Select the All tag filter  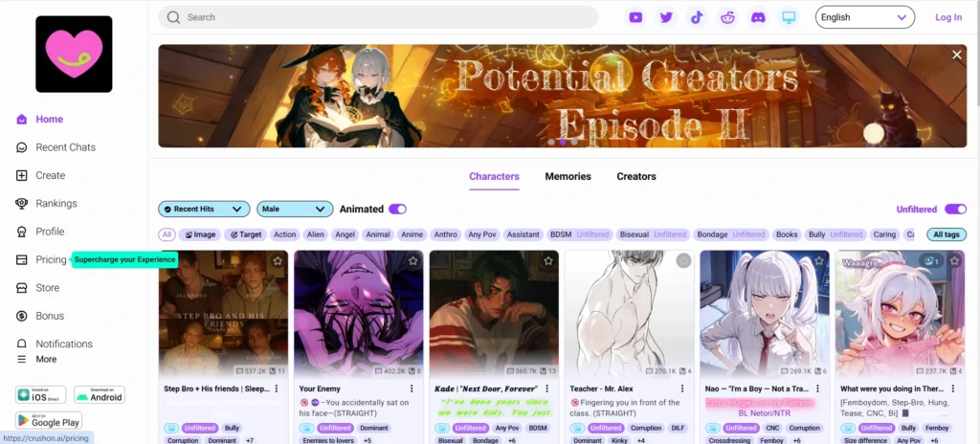click(x=167, y=234)
